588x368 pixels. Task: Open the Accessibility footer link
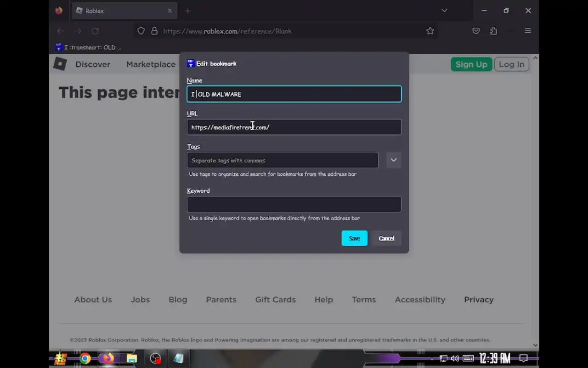(420, 299)
